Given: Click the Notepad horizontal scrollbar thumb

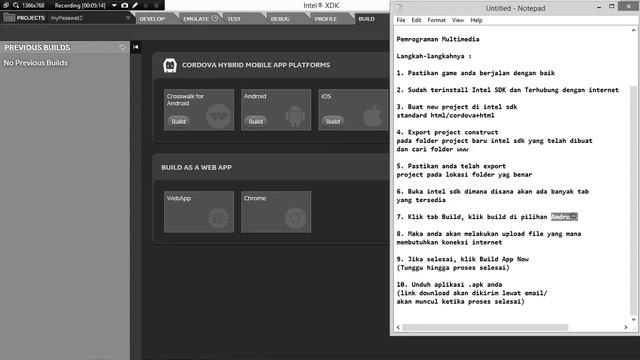Looking at the screenshot, I should (485, 327).
